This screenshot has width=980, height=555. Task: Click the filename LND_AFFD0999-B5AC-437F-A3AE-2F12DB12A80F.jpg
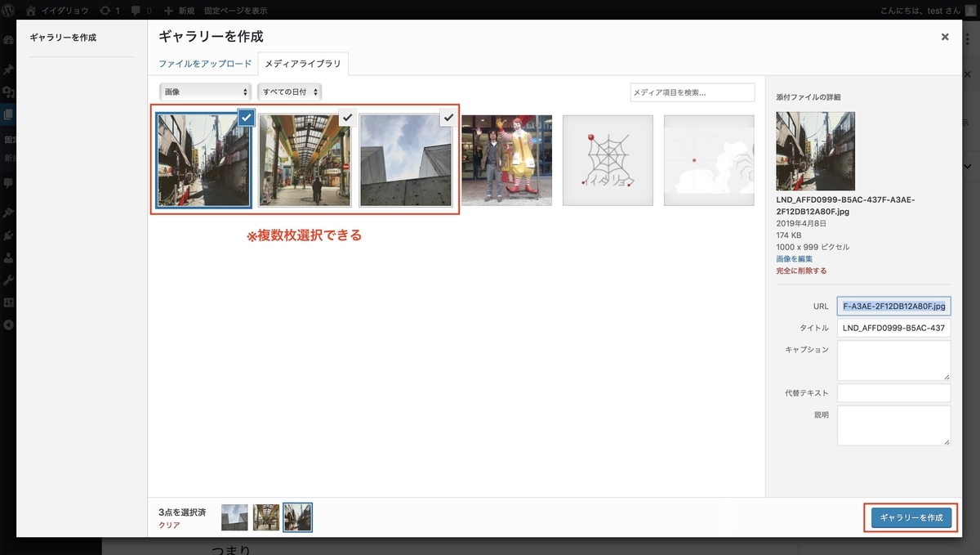coord(845,204)
